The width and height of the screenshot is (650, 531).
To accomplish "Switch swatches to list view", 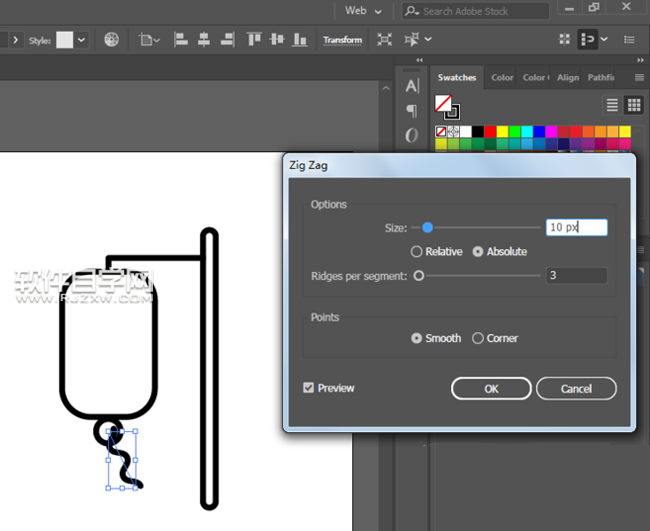I will point(612,105).
